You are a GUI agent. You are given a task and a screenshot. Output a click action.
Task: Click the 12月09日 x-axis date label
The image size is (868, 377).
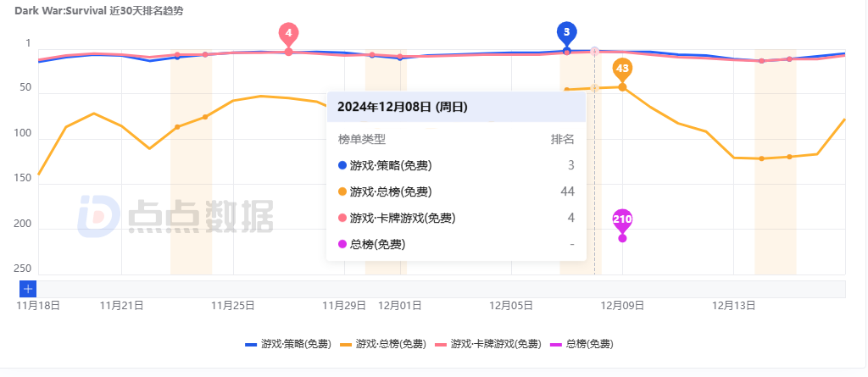[622, 305]
